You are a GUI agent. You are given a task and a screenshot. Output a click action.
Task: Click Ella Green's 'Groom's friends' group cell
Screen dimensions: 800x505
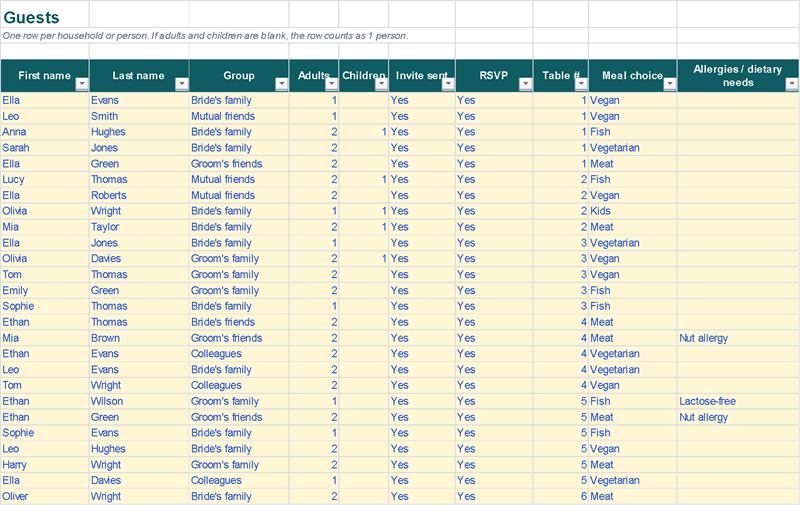[239, 164]
